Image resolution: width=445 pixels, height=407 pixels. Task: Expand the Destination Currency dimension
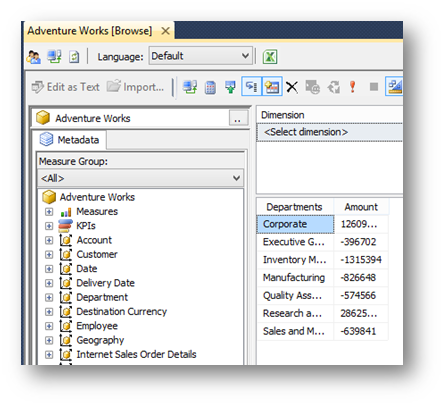pos(49,312)
